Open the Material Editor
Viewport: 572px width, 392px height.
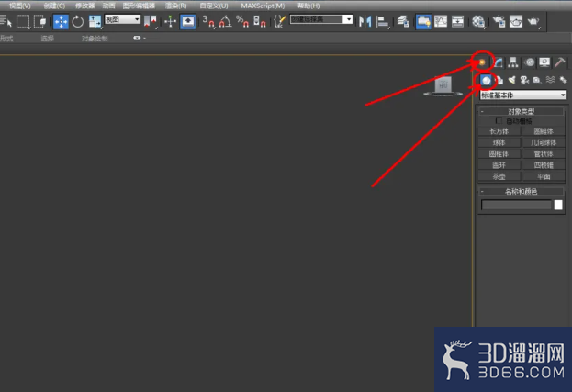point(478,21)
